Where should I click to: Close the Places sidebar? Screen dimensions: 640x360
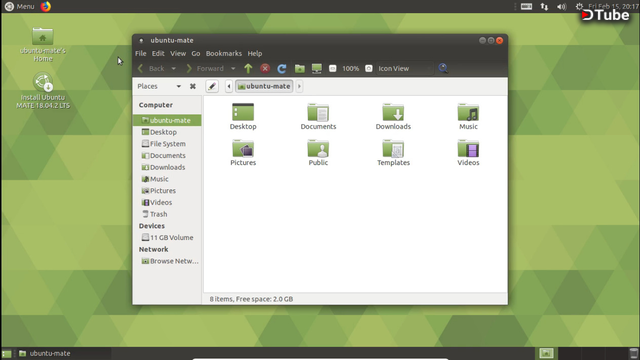(193, 86)
